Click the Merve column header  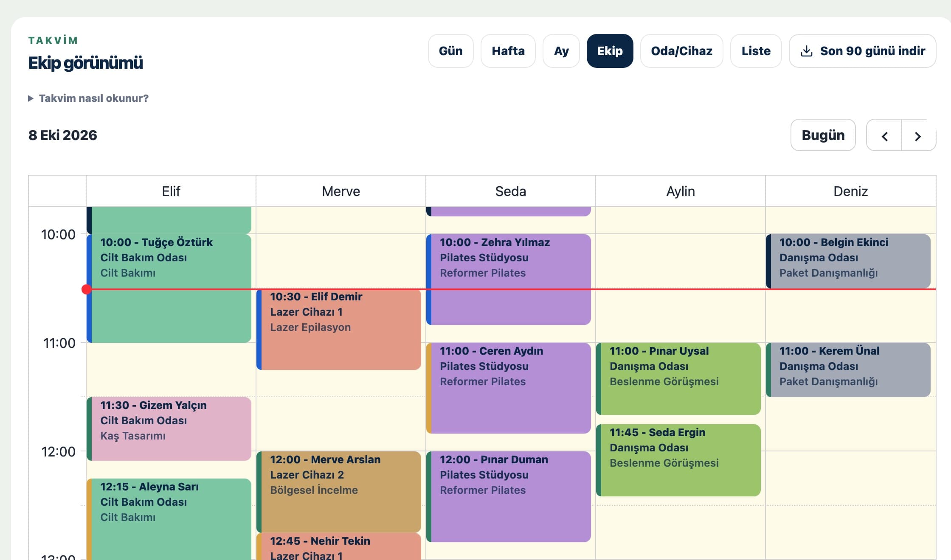(x=341, y=191)
